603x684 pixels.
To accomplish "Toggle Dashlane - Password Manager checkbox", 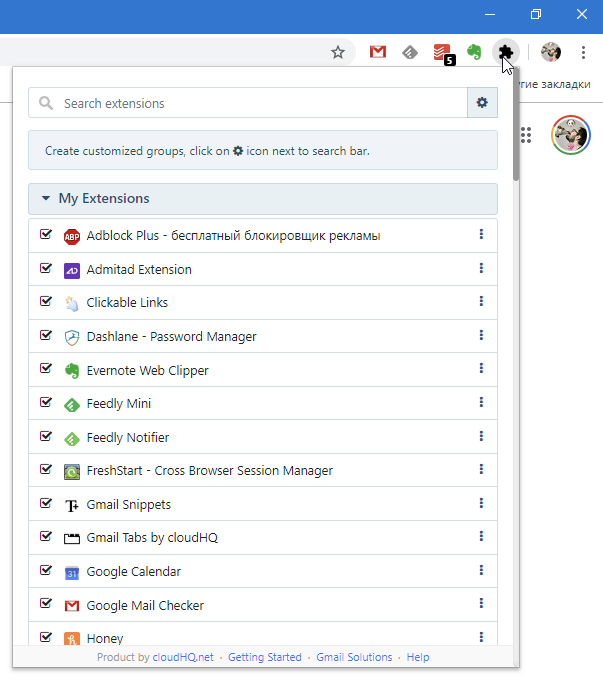I will 46,335.
